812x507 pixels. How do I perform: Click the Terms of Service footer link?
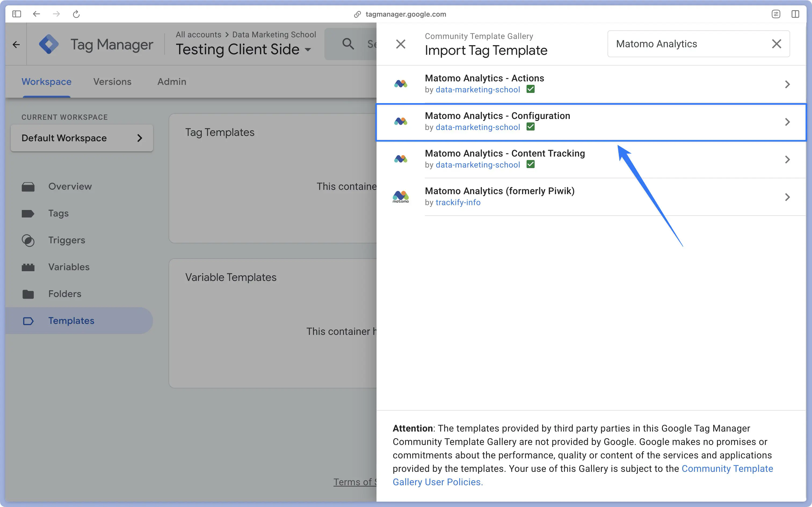click(355, 482)
